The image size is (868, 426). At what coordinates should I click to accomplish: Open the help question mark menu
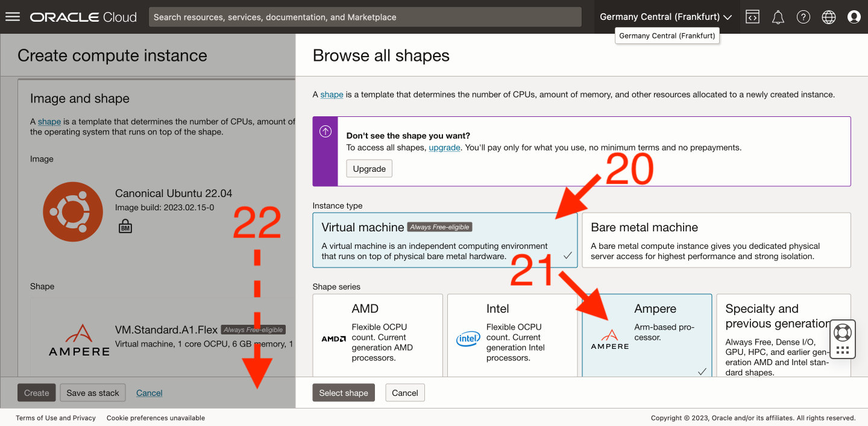[804, 17]
